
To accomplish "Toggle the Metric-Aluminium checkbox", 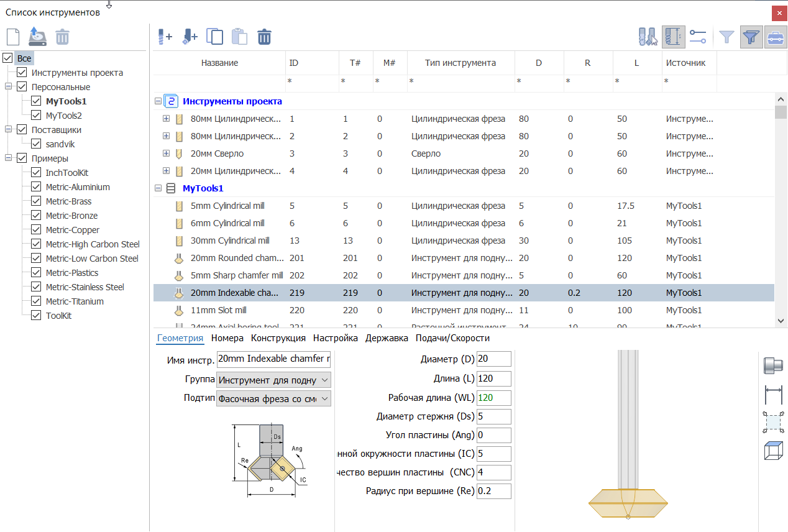I will (36, 187).
